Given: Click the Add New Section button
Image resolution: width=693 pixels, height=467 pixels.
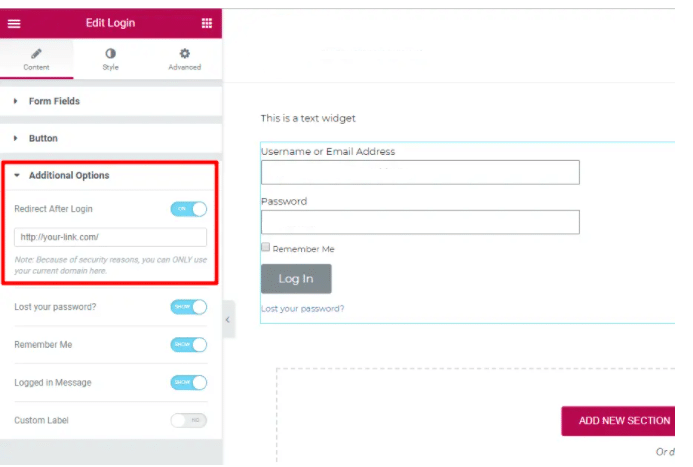Looking at the screenshot, I should coord(618,421).
